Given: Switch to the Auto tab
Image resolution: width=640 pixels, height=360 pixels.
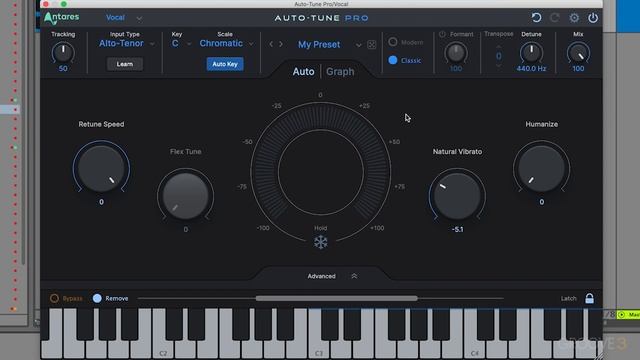Looking at the screenshot, I should [303, 71].
